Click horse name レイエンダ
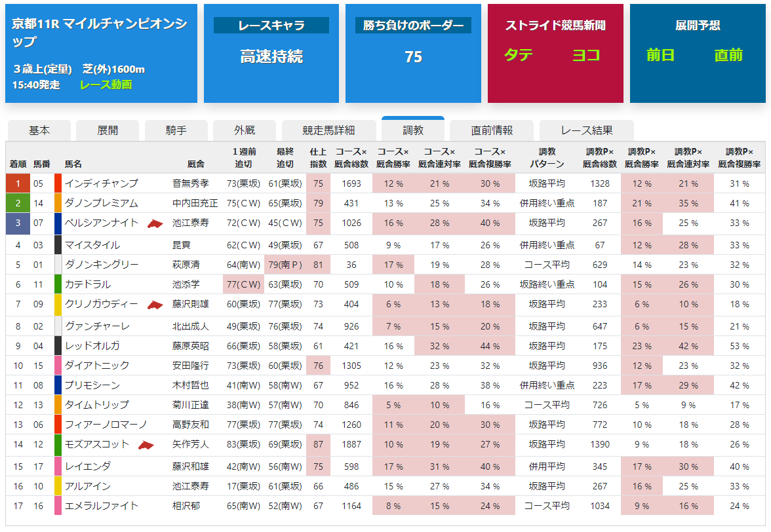This screenshot has height=532, width=771. click(88, 466)
